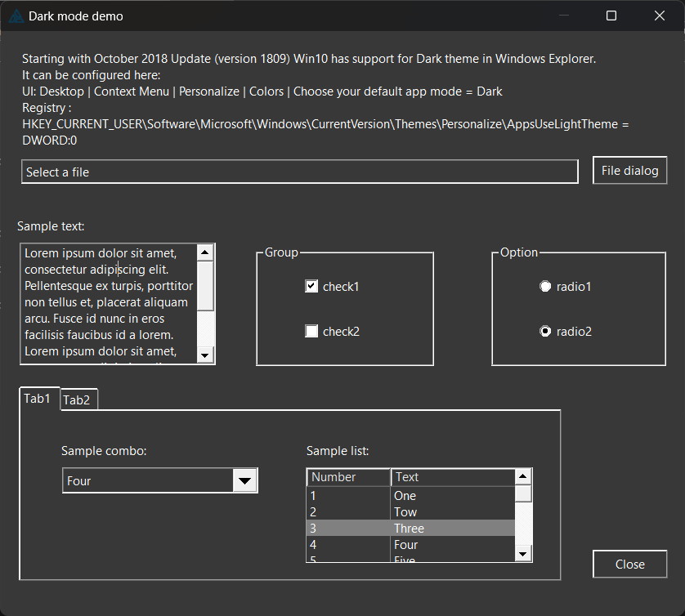The height and width of the screenshot is (616, 685).
Task: Maximize the Dark mode demo window
Action: pyautogui.click(x=611, y=16)
